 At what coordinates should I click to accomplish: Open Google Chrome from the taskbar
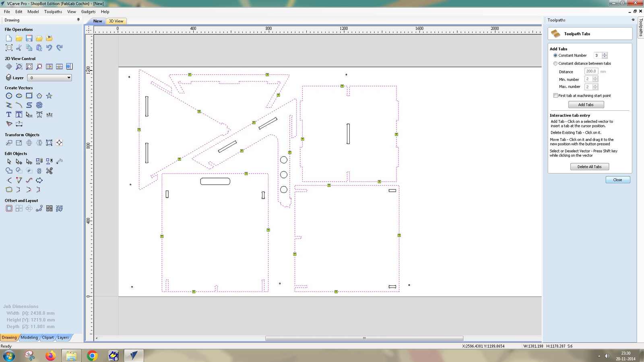[x=92, y=356]
